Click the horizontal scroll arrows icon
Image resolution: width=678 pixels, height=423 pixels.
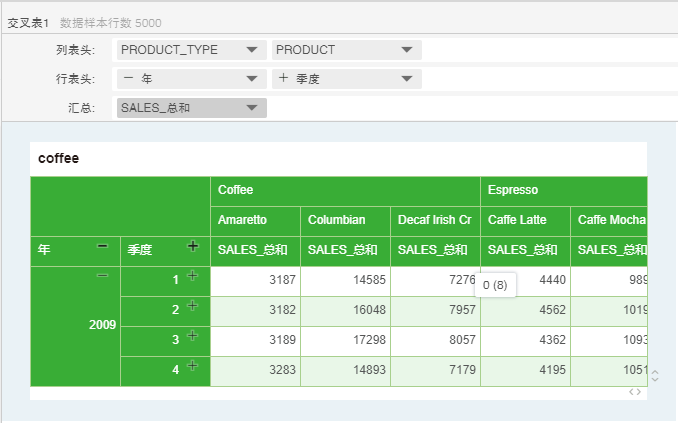(x=635, y=392)
